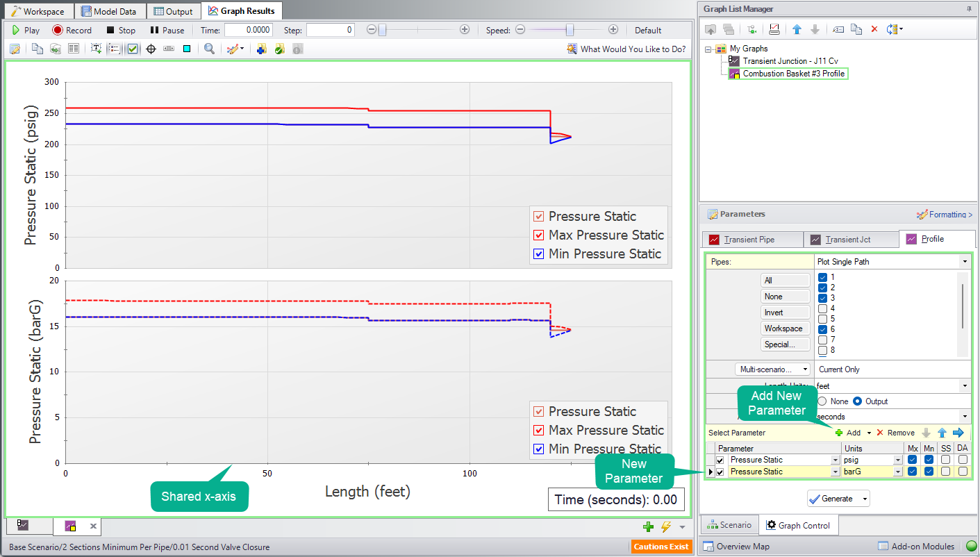Toggle SS checkbox for barG Pressure Static row
The image size is (980, 557).
[x=946, y=472]
